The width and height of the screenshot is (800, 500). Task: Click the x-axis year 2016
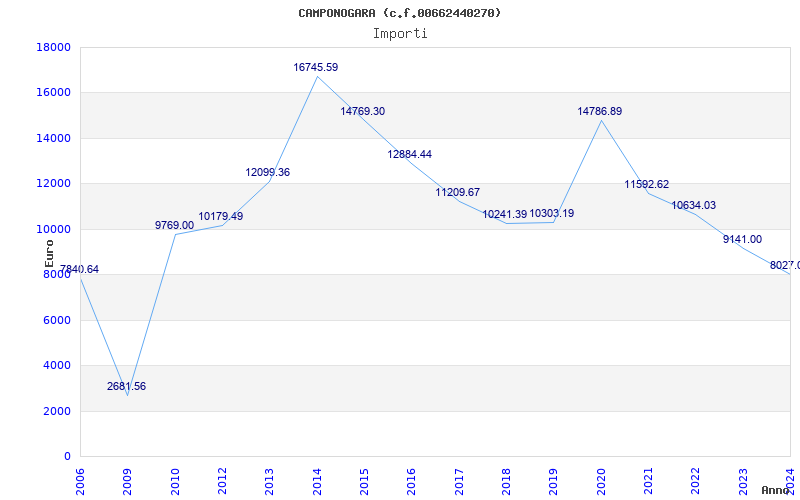pos(412,481)
